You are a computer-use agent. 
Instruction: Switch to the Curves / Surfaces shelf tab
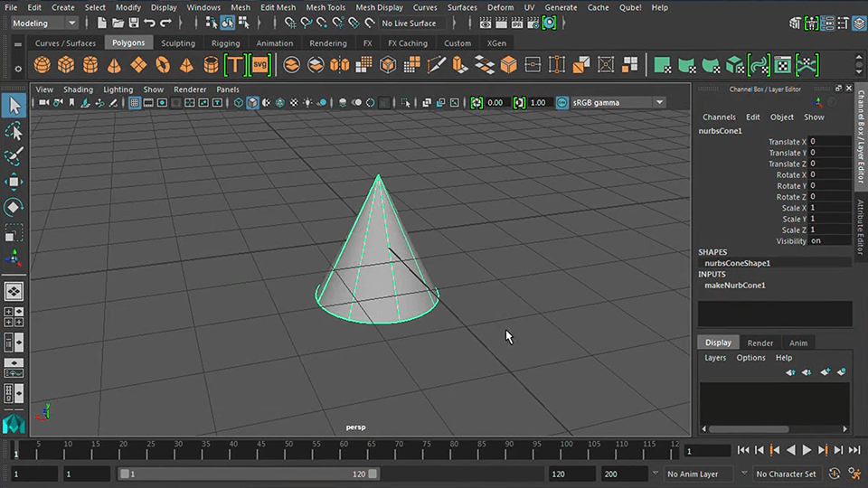pos(65,43)
